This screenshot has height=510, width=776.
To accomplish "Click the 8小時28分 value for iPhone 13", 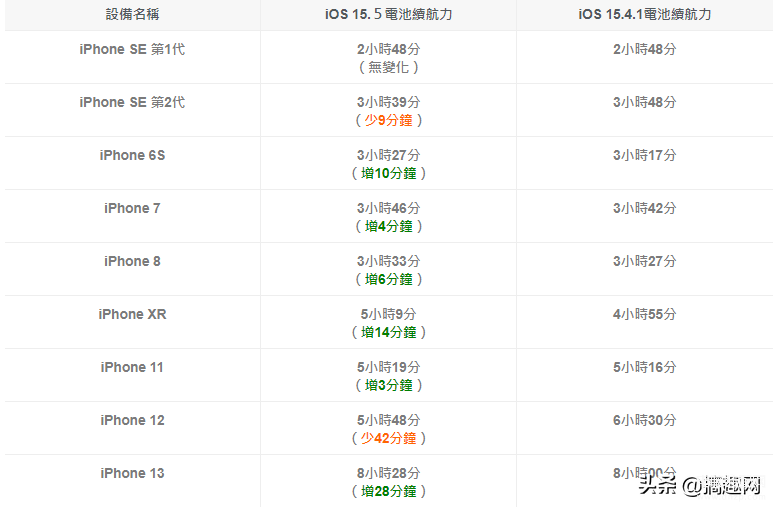I will click(388, 473).
